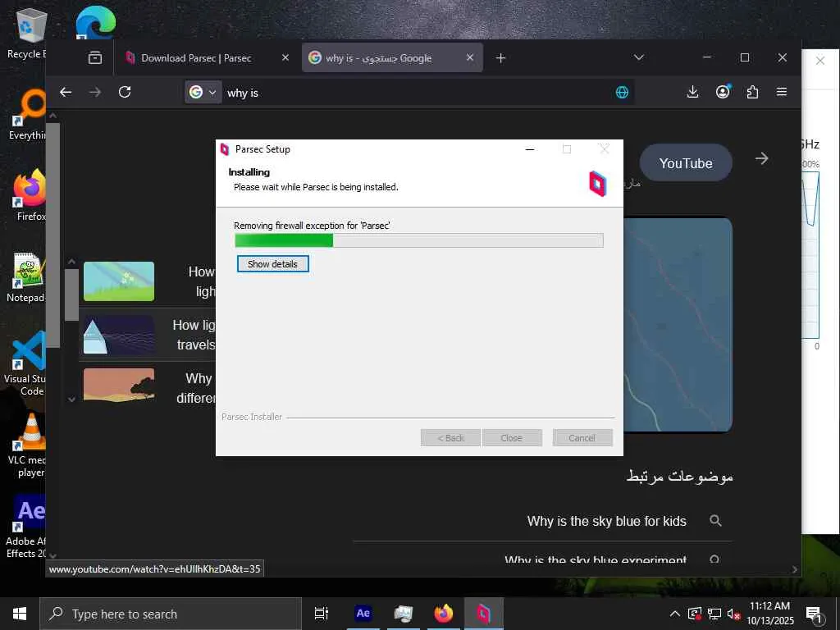Open the Task Manager taskbar icon

pos(403,614)
